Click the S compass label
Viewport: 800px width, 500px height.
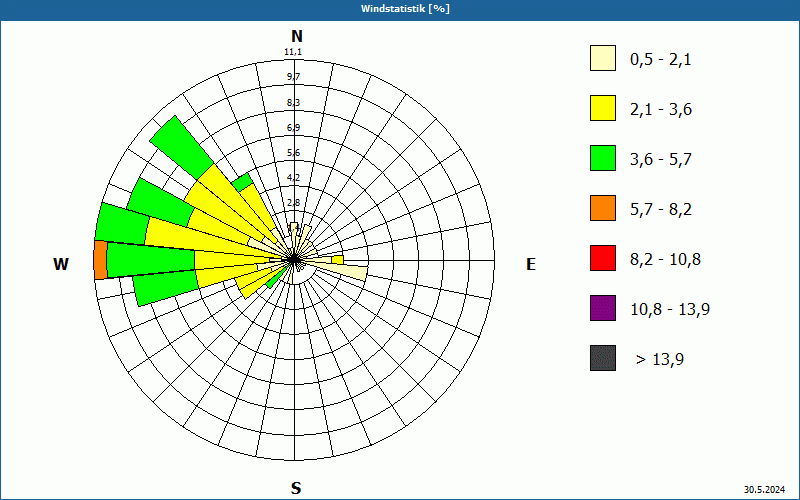pos(296,488)
